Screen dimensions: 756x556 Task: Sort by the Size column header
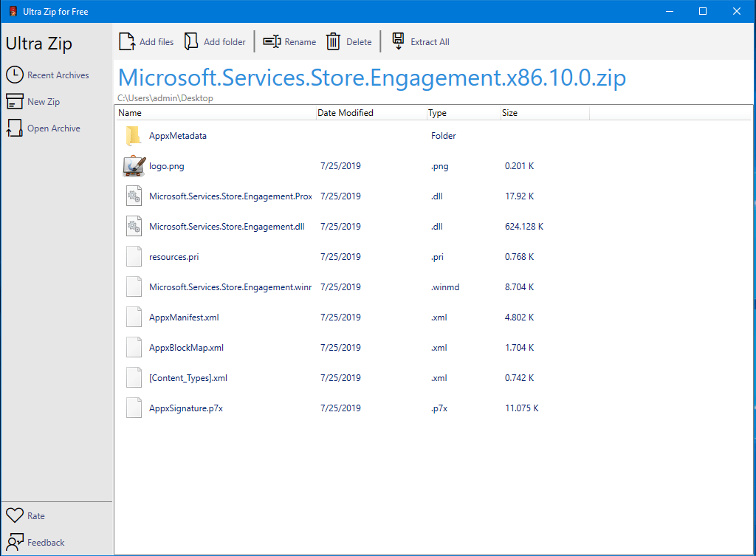[546, 113]
